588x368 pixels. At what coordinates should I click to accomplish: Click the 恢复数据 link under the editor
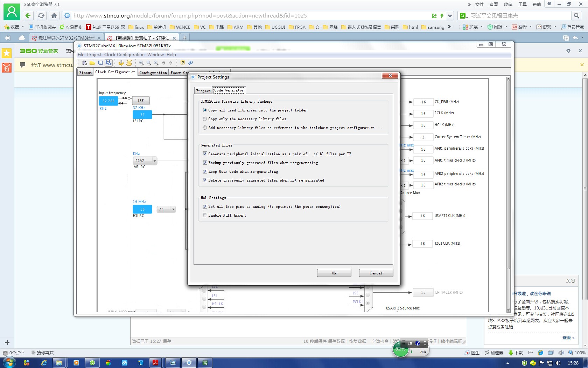357,341
